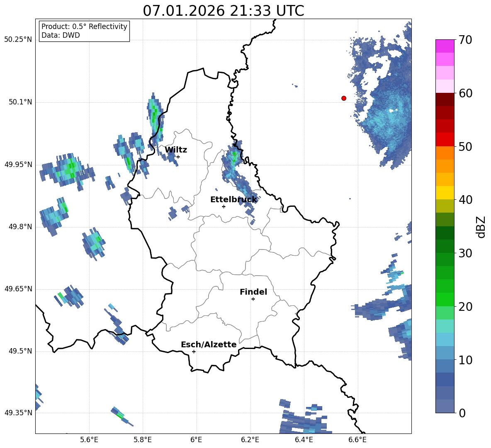This screenshot has height=448, width=491.
Task: Click the Esch/Alzette station cross marker
Action: 194,351
